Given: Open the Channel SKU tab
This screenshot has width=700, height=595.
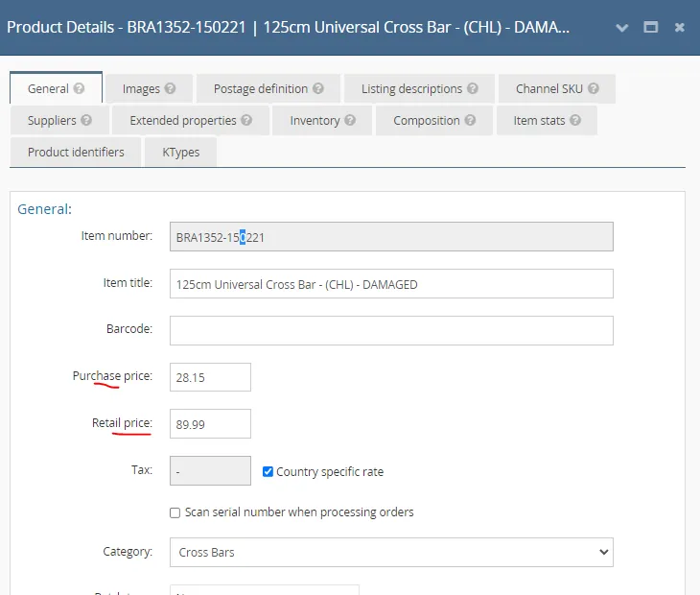Looking at the screenshot, I should point(557,89).
